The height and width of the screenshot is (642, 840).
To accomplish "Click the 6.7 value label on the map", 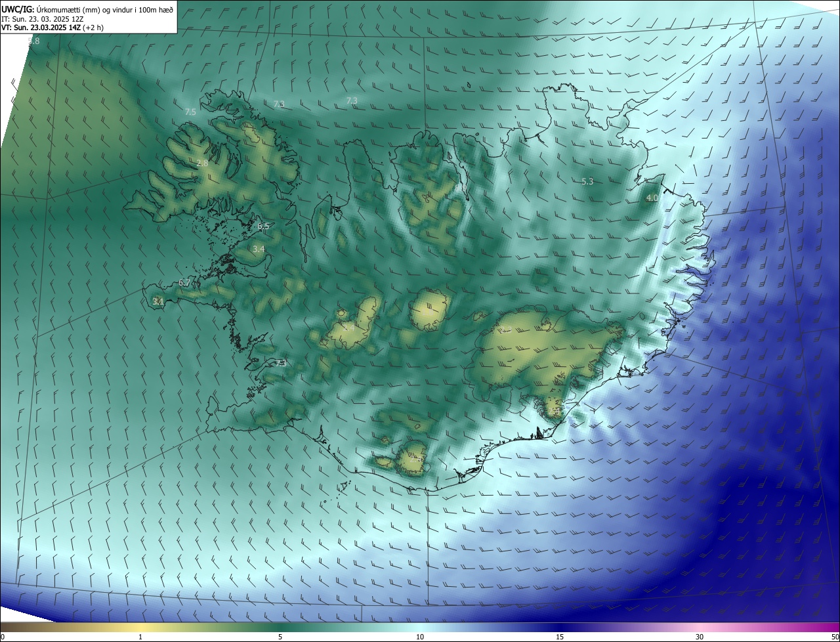I will tap(184, 283).
